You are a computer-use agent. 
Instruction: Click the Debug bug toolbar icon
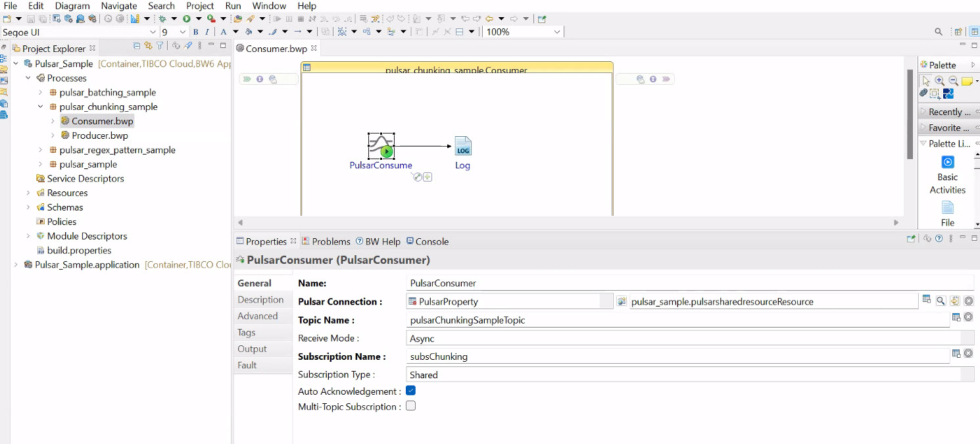pyautogui.click(x=162, y=19)
